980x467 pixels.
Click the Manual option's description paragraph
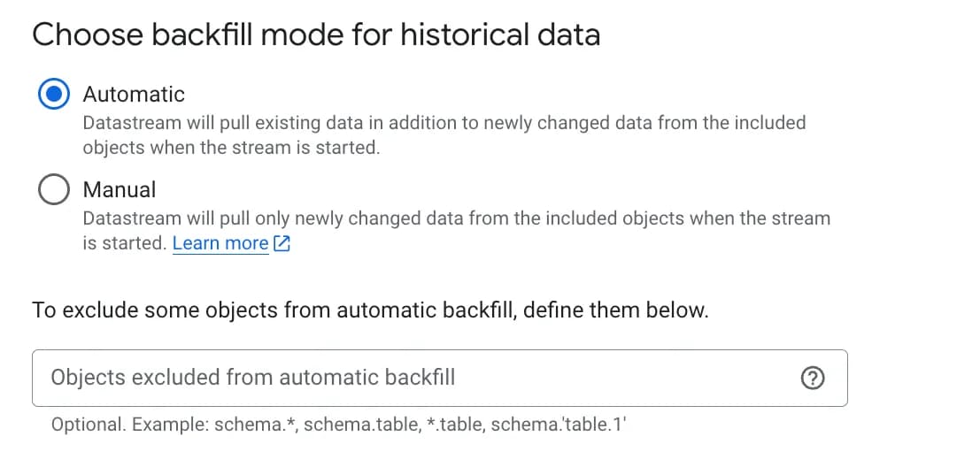click(456, 218)
